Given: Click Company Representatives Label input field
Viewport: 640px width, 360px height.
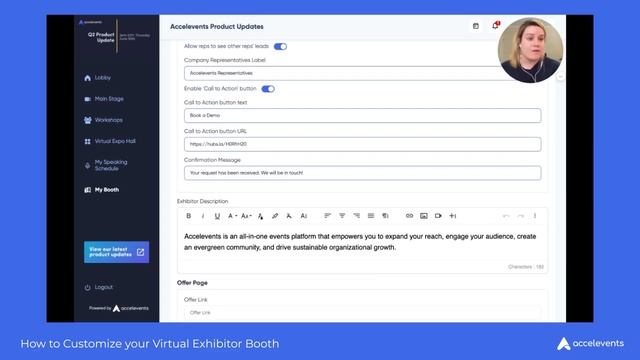Looking at the screenshot, I should (x=362, y=73).
